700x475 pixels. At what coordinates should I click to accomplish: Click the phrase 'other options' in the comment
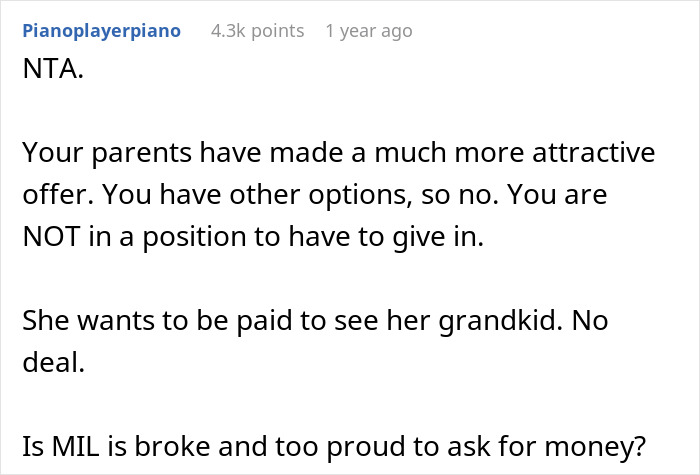pyautogui.click(x=321, y=196)
